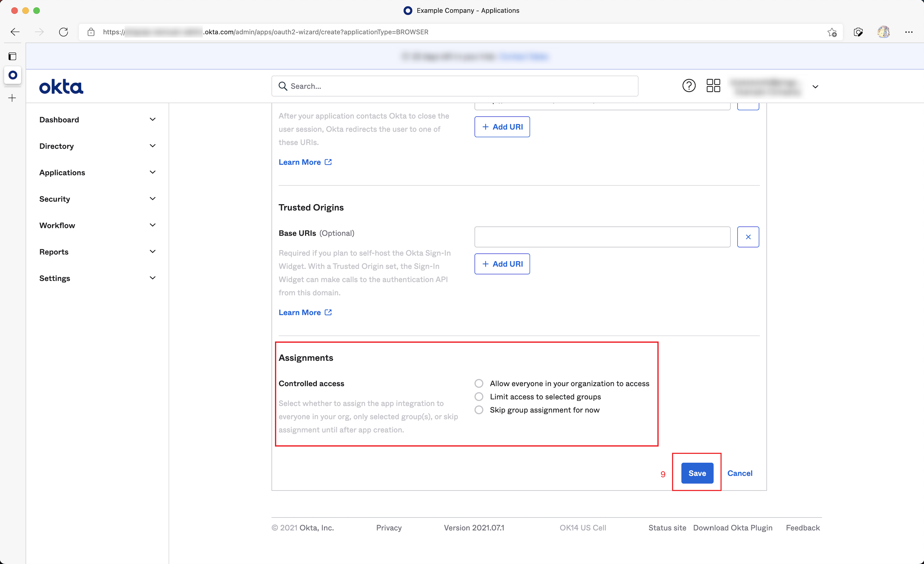Click the browser back arrow
The width and height of the screenshot is (924, 564).
(15, 32)
